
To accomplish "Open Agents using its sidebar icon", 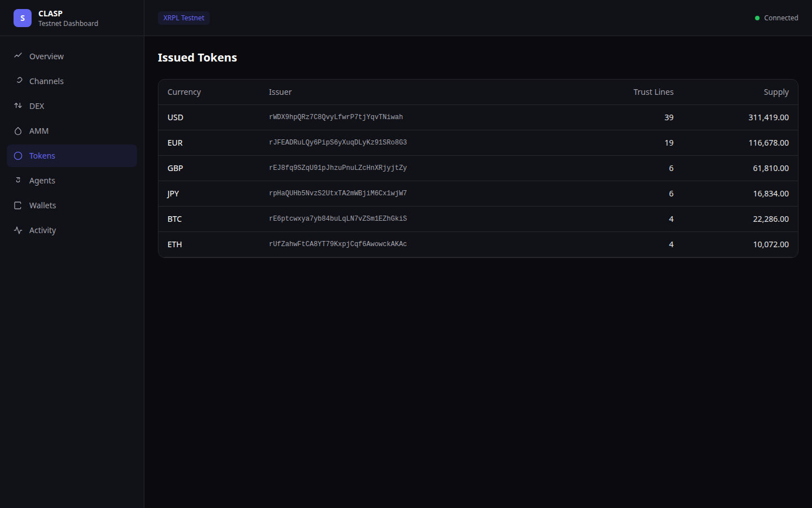I will [x=19, y=180].
